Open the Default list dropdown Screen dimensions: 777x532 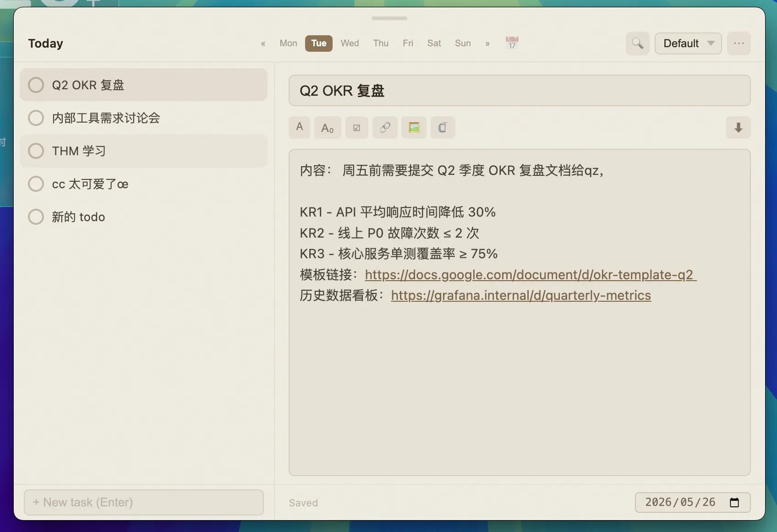click(x=688, y=43)
